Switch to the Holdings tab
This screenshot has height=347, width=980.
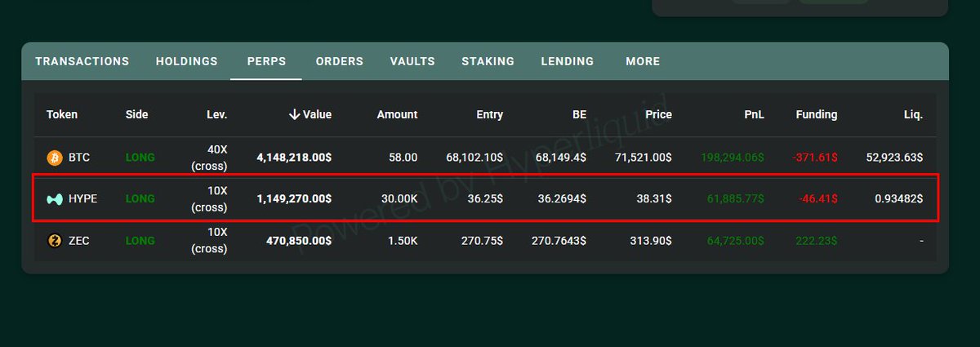coord(186,61)
